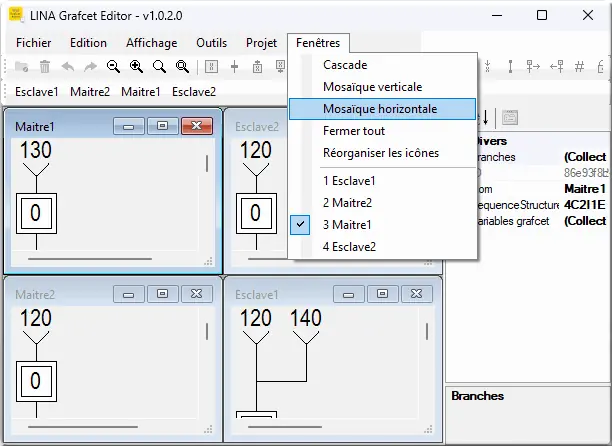
Task: Switch to the Maitre1 toolbar tab
Action: coord(141,92)
